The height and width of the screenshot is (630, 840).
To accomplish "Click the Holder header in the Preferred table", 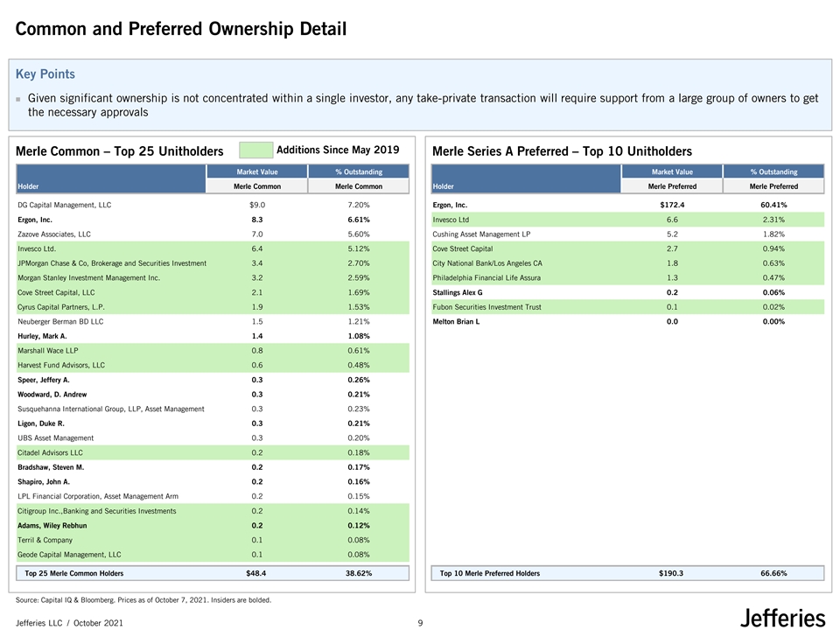I will tap(444, 186).
